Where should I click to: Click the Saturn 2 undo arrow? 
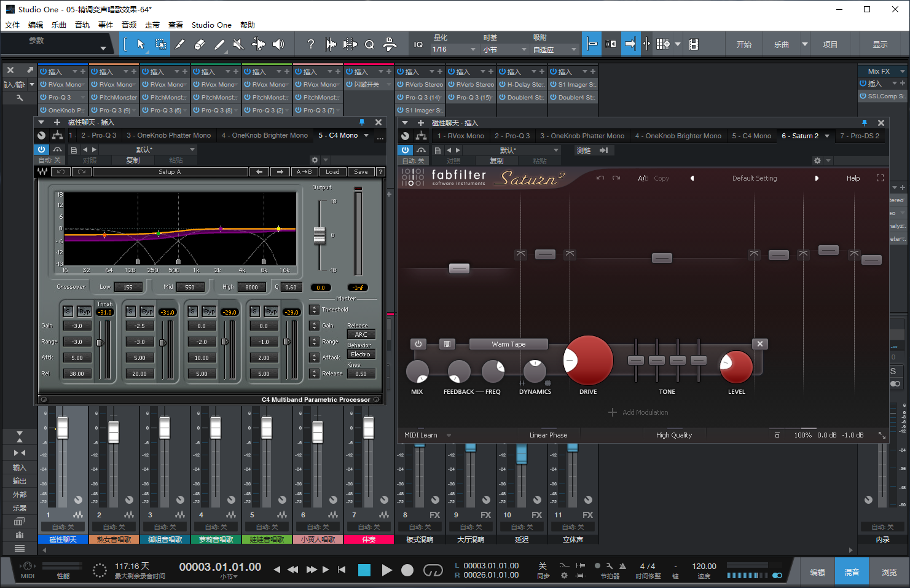(600, 178)
